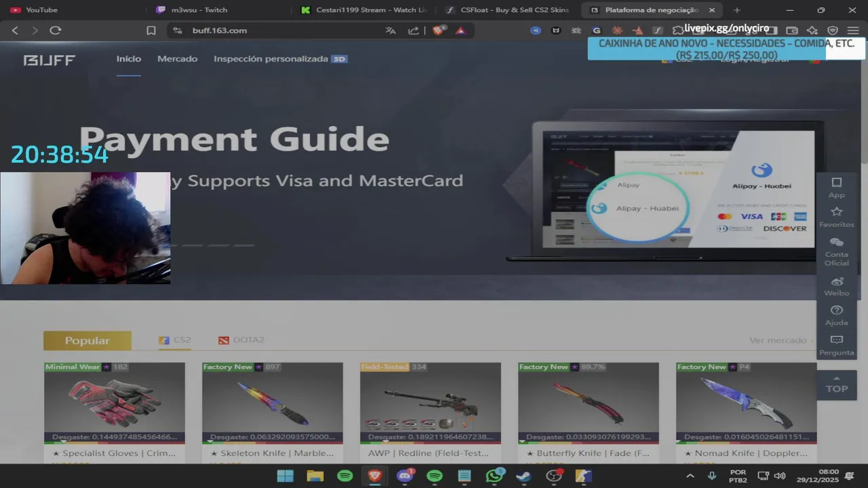
Task: Click the Payment Guide banner heading
Action: [x=234, y=140]
